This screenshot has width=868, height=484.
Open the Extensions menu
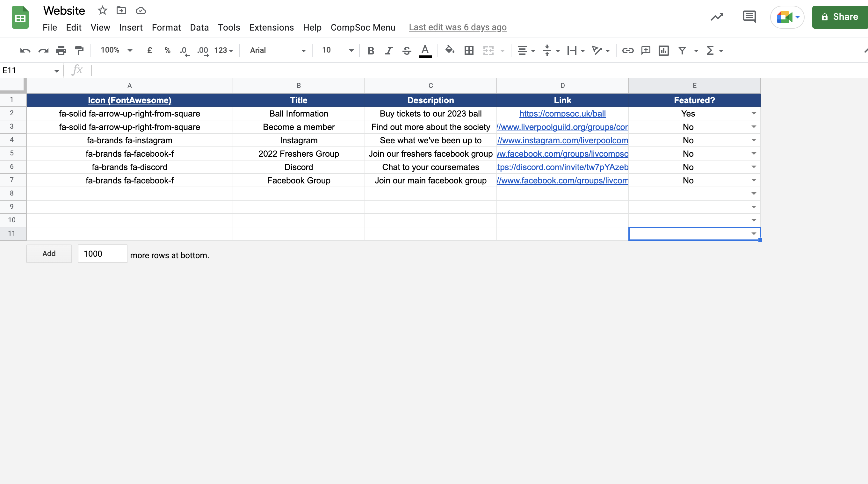[x=271, y=27]
